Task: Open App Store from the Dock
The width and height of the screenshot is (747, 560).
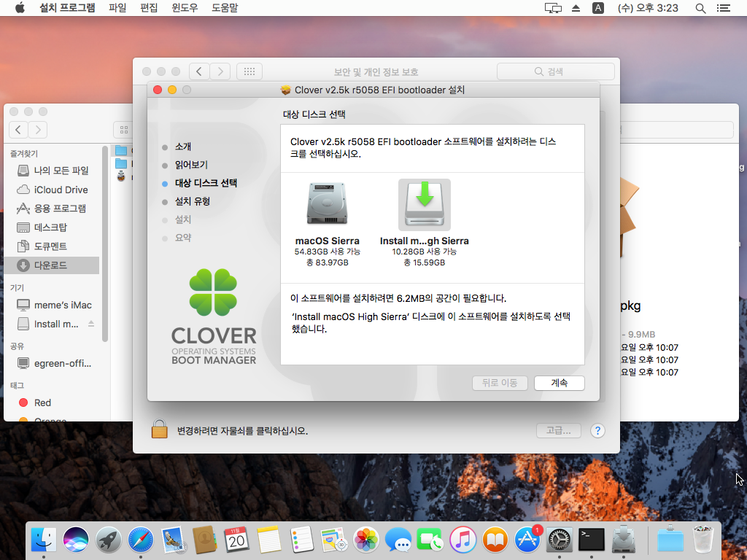Action: (x=527, y=540)
